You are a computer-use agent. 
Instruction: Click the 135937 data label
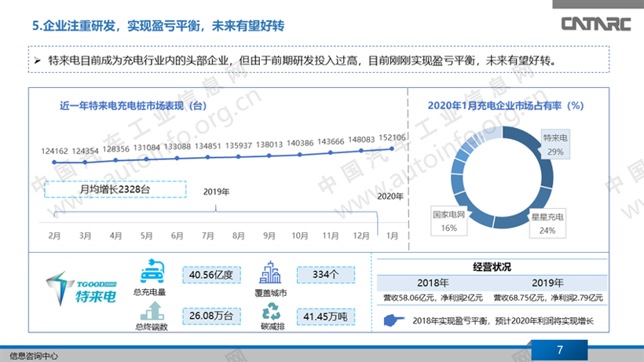tap(239, 146)
